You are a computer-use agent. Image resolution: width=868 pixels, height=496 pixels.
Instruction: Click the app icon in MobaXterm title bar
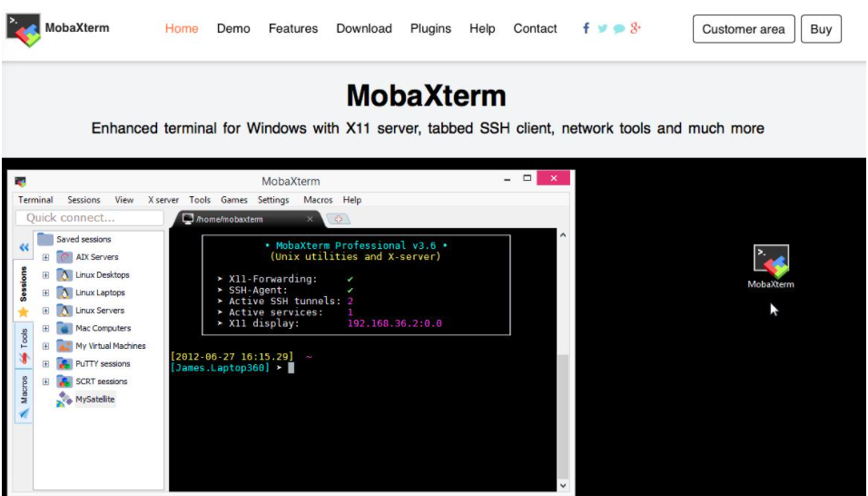[x=21, y=181]
